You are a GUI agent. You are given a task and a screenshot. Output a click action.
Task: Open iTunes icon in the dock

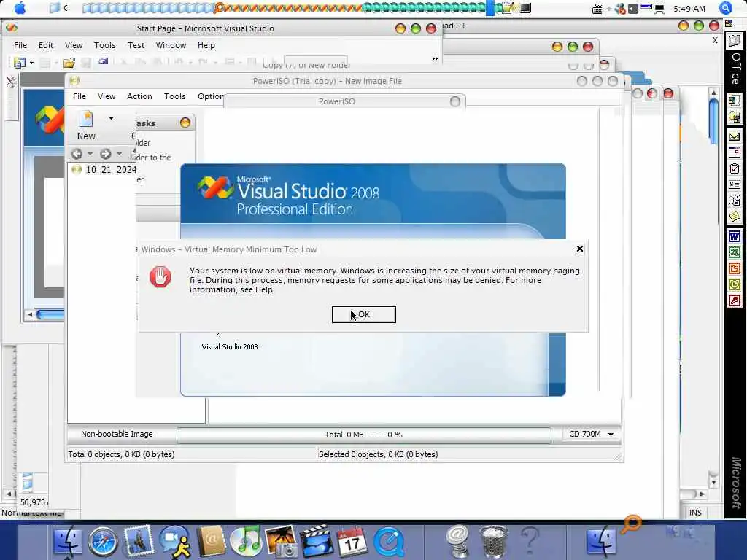coord(245,542)
